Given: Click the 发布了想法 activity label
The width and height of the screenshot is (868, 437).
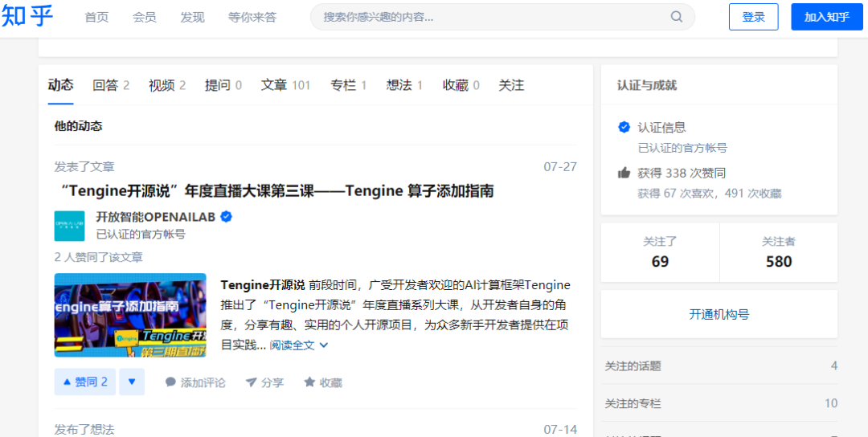Looking at the screenshot, I should tap(84, 429).
